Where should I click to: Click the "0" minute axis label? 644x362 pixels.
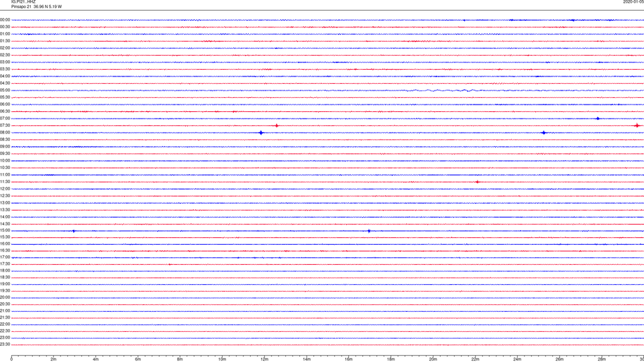[x=11, y=359]
